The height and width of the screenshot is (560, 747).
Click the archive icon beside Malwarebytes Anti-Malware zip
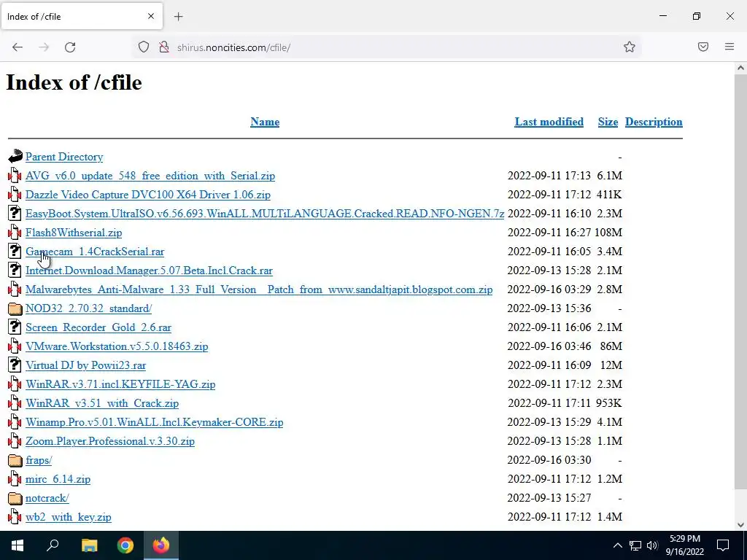[15, 289]
